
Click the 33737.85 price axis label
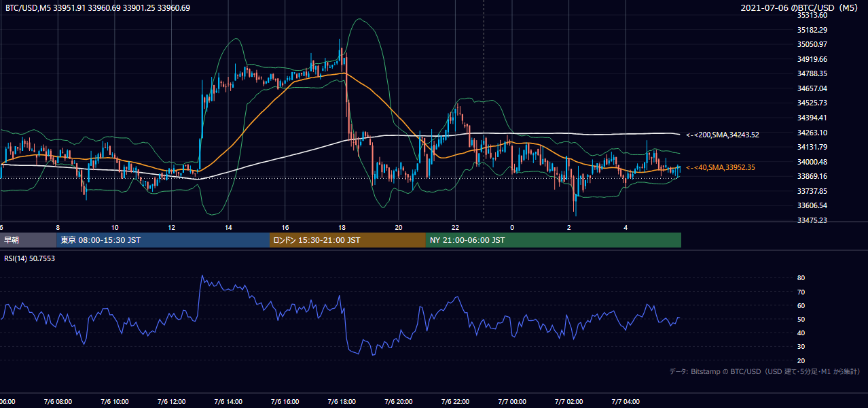pos(812,191)
